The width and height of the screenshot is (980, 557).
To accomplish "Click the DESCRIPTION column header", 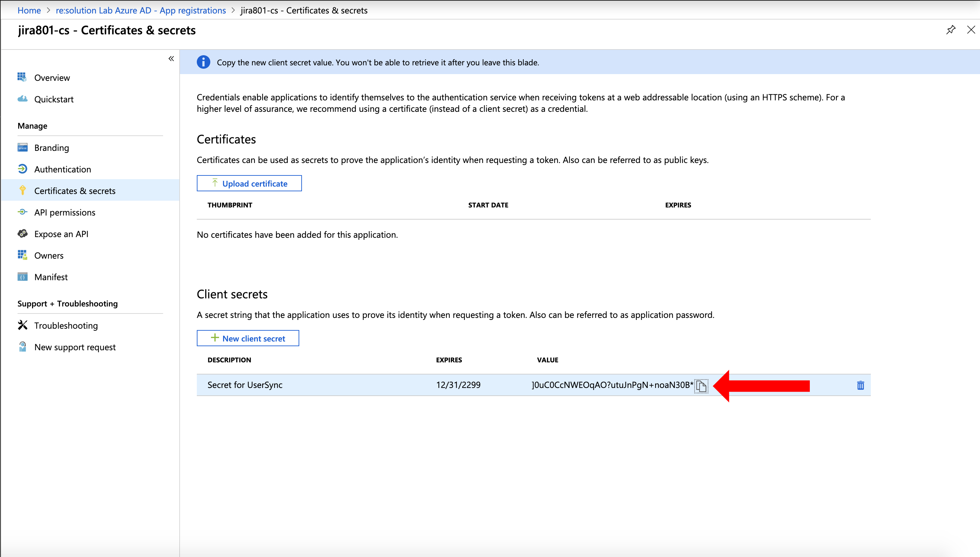I will pos(229,360).
